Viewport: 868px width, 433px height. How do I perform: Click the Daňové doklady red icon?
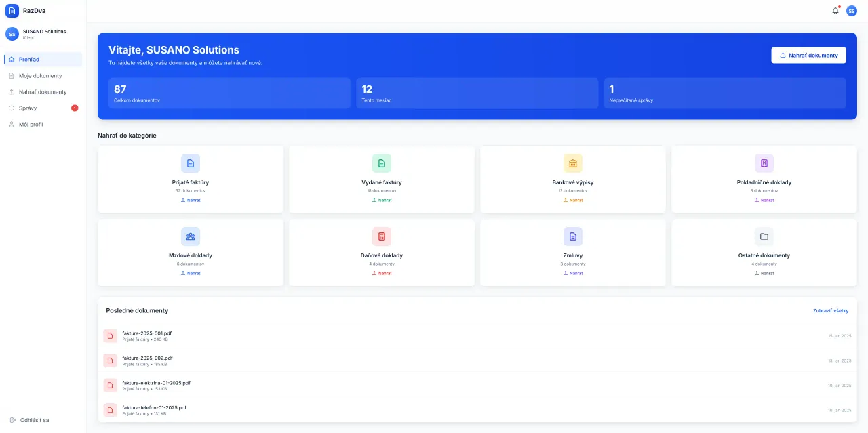click(x=382, y=236)
